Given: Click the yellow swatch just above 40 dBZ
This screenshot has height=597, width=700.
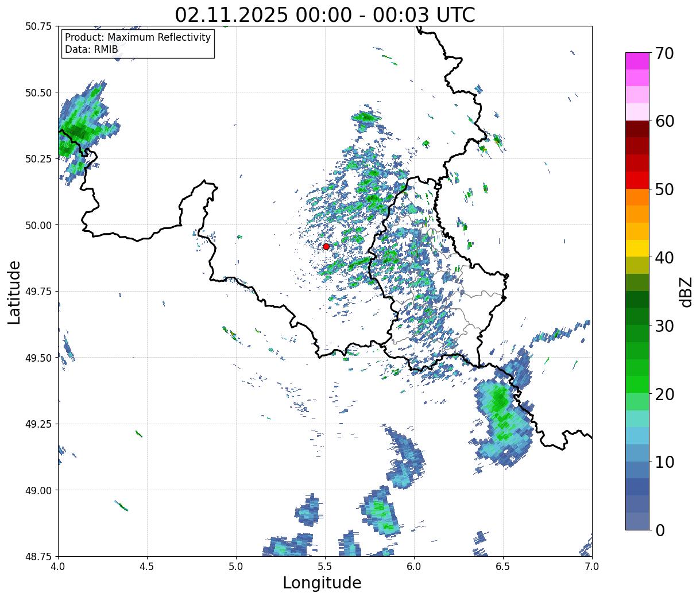Looking at the screenshot, I should (x=637, y=249).
